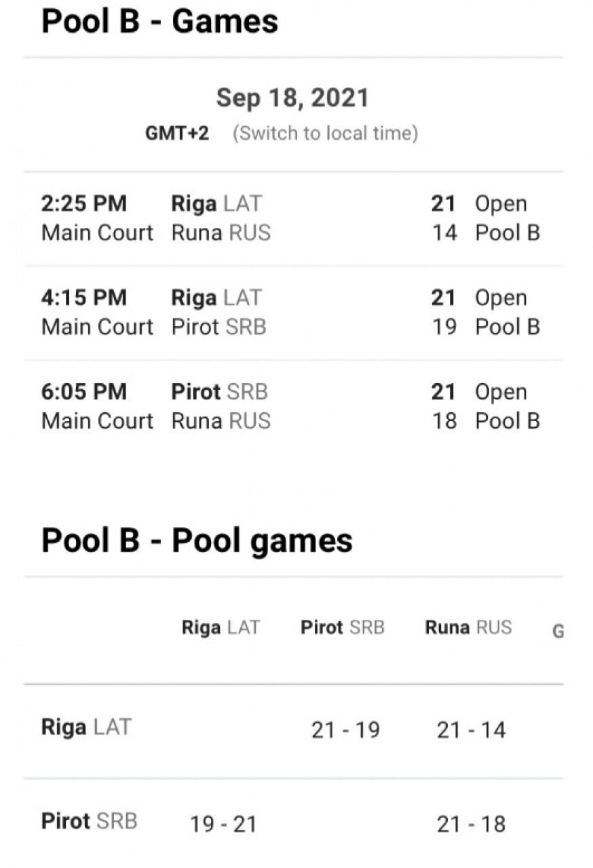
Task: Click the 2:25 PM game time
Action: pos(84,203)
